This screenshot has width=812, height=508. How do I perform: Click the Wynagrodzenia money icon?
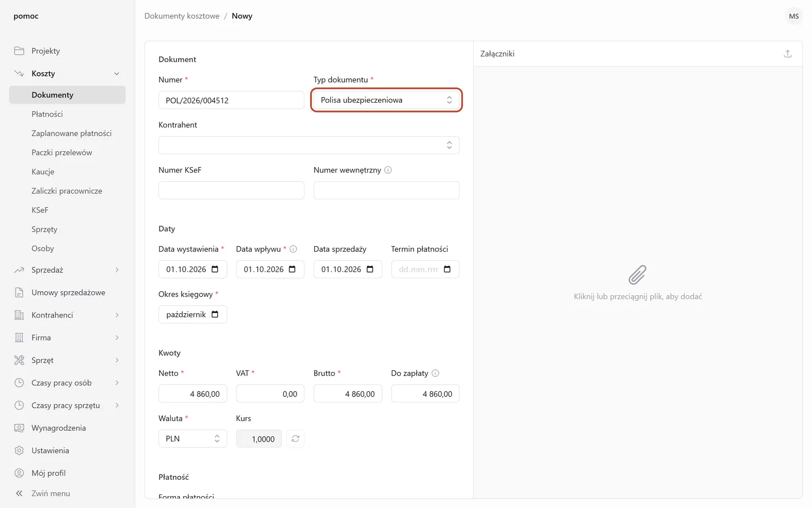(19, 428)
